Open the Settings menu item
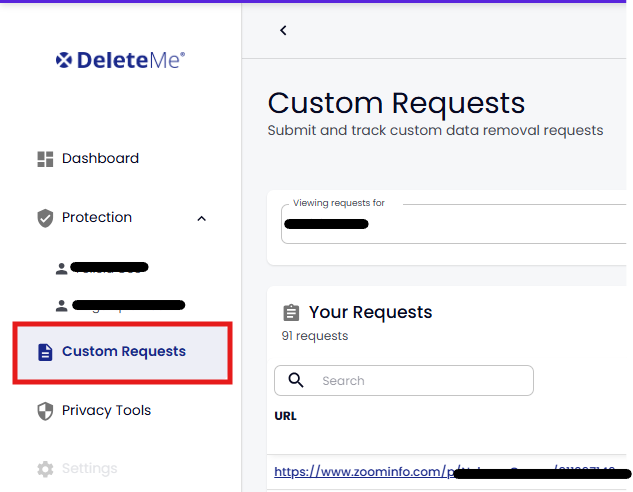The image size is (633, 492). pos(89,469)
